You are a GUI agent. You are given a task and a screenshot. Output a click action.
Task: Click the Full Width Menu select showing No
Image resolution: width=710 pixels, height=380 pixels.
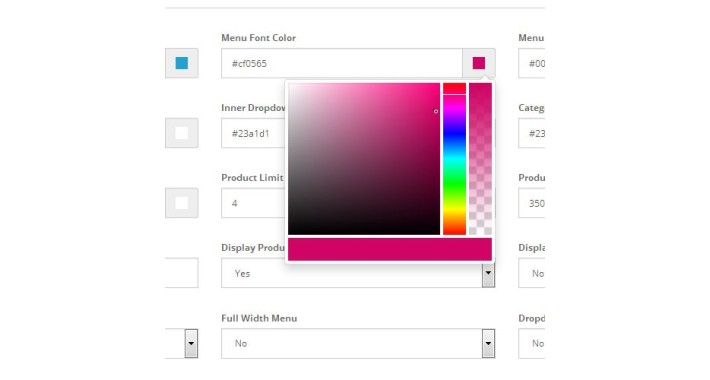click(x=358, y=343)
